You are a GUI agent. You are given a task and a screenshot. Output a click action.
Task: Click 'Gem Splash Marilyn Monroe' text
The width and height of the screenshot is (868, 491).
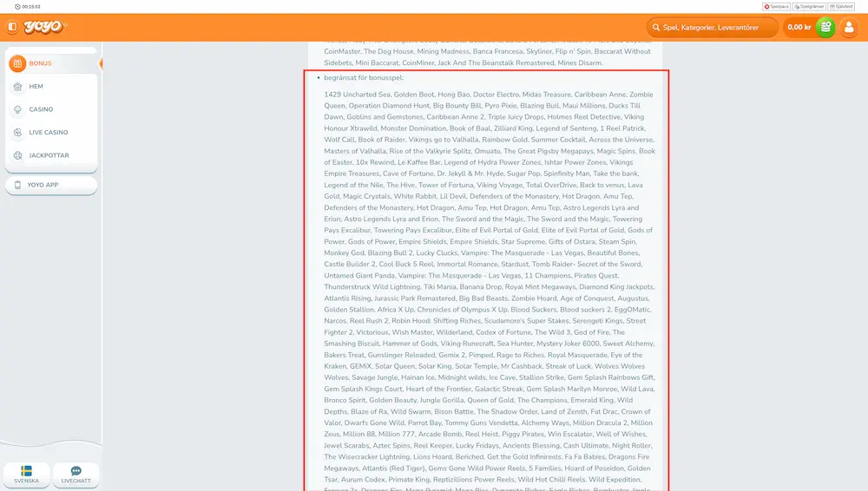point(571,390)
